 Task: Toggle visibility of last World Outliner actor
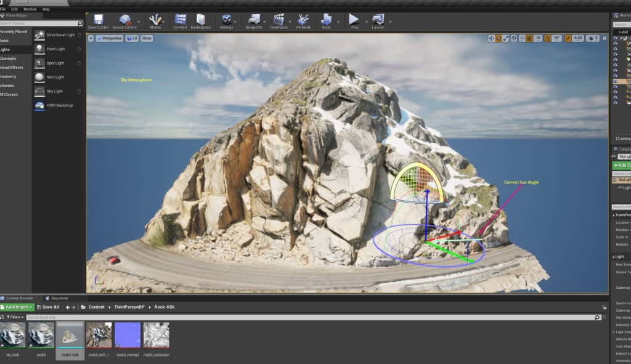point(616,103)
